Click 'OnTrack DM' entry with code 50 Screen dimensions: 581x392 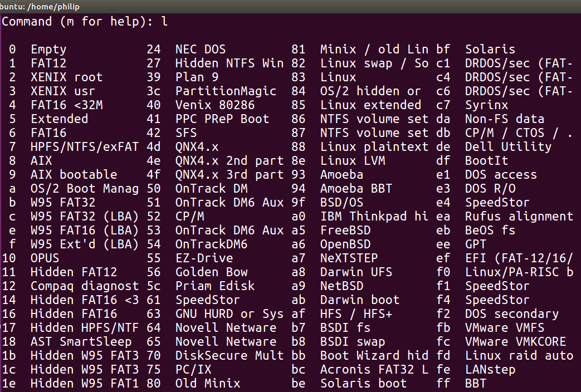point(211,189)
